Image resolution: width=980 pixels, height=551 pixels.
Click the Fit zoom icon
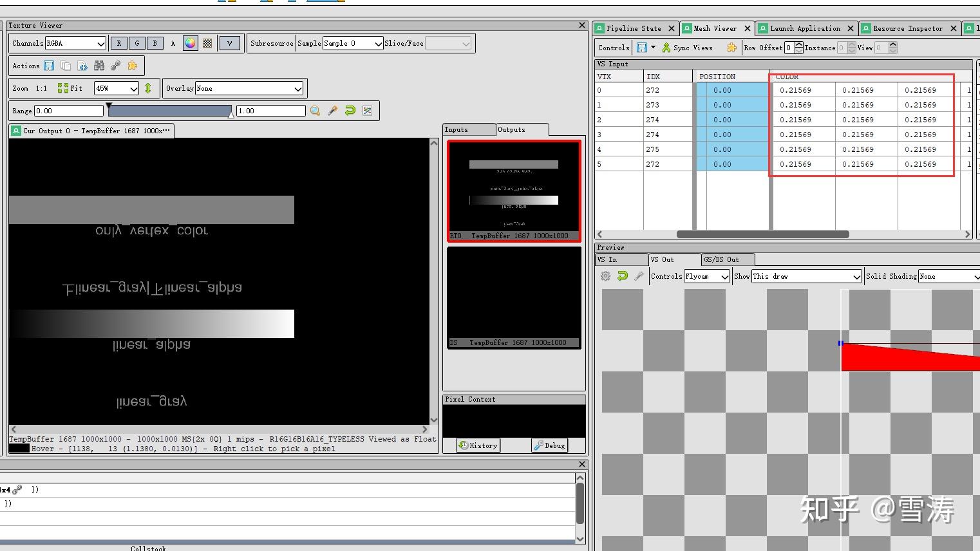pos(70,88)
